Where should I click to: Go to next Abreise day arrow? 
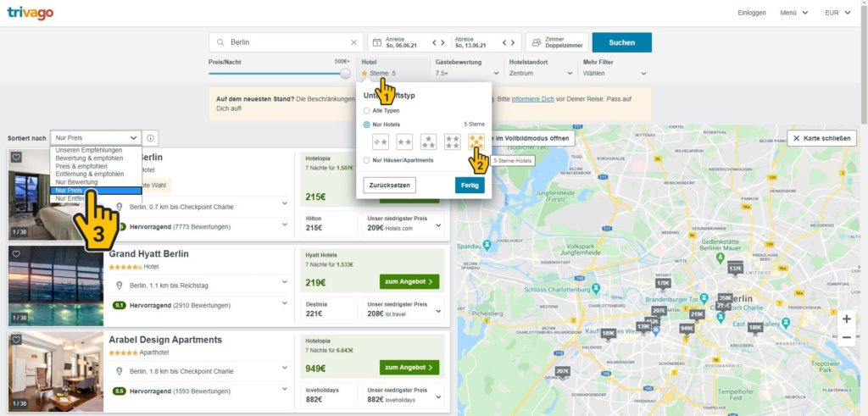(512, 42)
